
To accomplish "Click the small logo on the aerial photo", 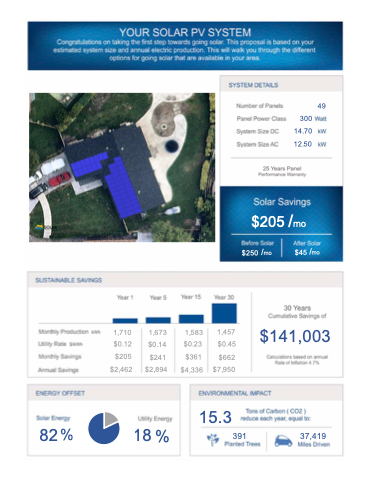I will 39,227.
